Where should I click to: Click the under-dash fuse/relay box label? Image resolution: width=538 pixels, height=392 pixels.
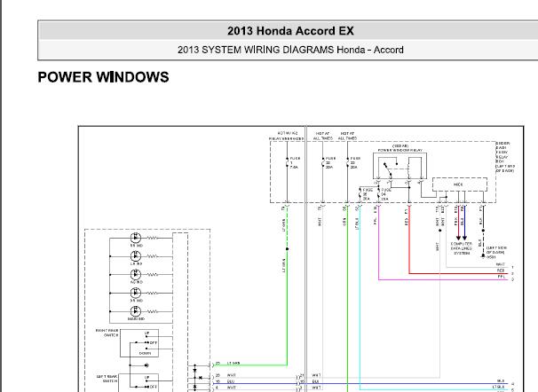[505, 157]
